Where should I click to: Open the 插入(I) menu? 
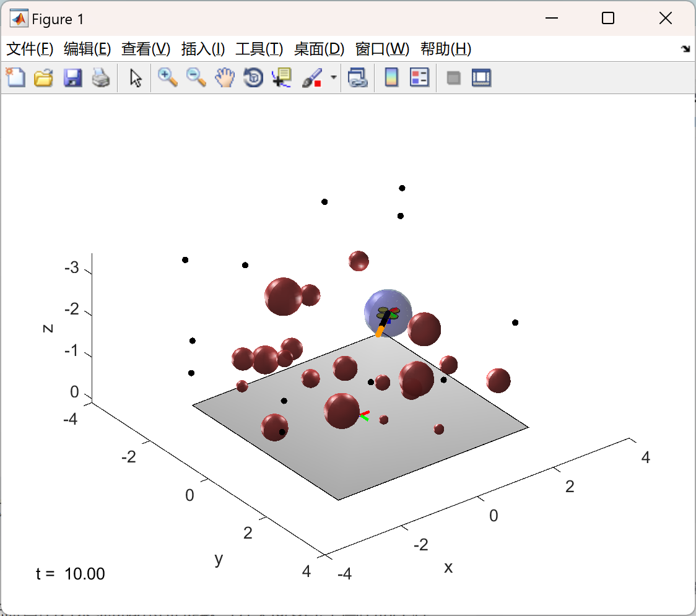click(203, 49)
